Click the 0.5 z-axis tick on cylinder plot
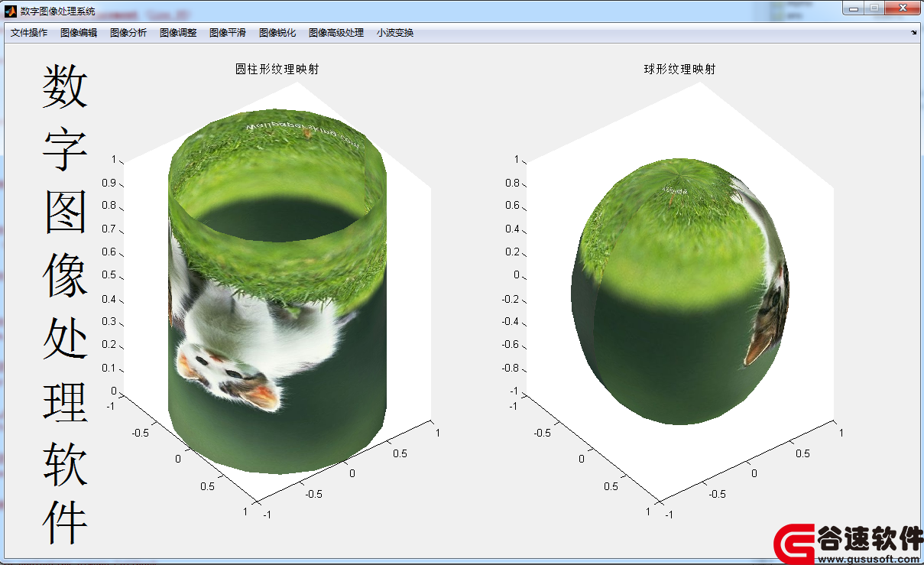The image size is (924, 565). tap(109, 274)
